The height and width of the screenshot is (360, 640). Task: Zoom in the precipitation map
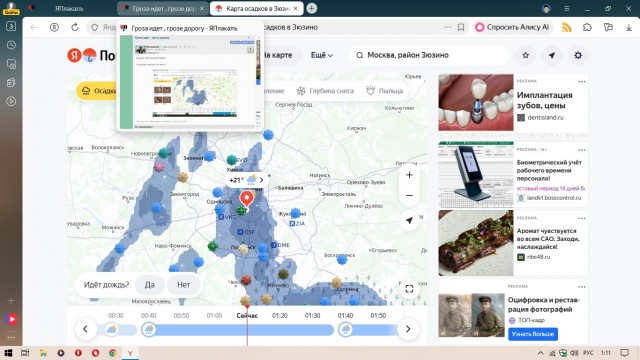pos(409,175)
